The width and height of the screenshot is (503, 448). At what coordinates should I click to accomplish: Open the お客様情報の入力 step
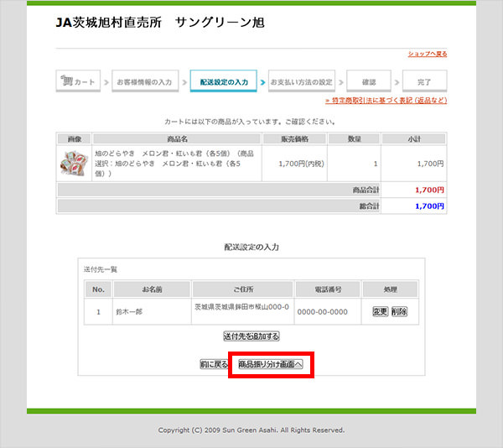tap(143, 82)
